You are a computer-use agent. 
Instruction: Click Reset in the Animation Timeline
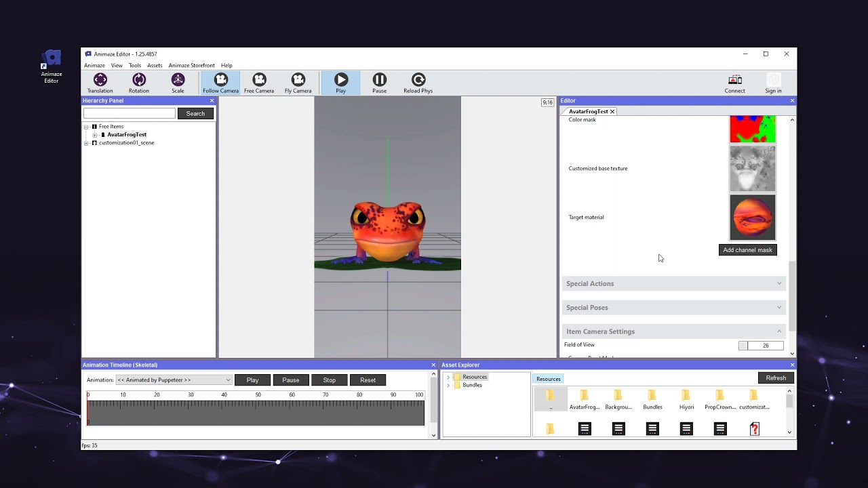pos(368,380)
